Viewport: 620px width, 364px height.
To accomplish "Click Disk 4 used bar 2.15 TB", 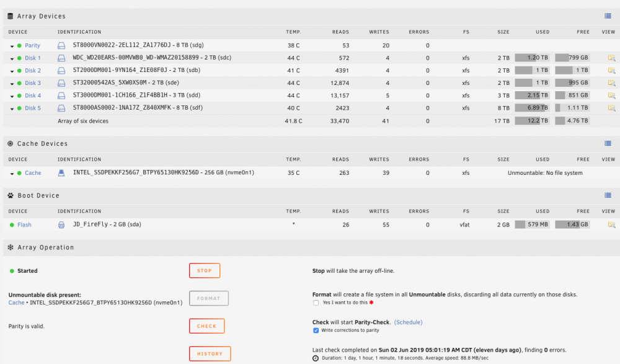I will [532, 95].
